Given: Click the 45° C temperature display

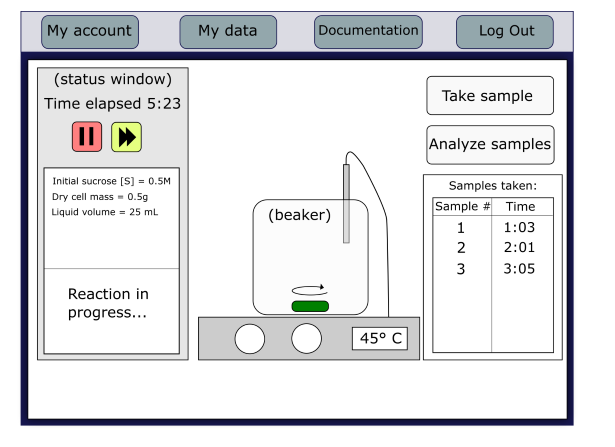Looking at the screenshot, I should point(380,339).
